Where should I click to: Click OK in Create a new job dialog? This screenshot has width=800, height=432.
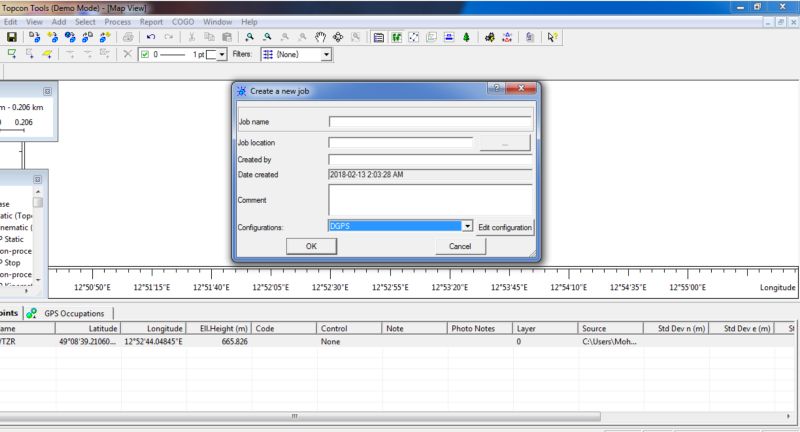tap(311, 246)
